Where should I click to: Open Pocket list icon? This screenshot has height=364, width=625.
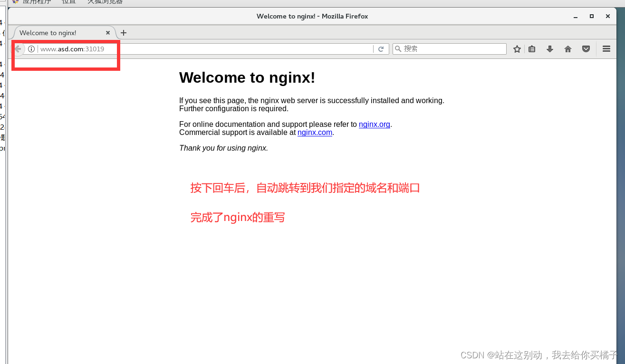586,49
